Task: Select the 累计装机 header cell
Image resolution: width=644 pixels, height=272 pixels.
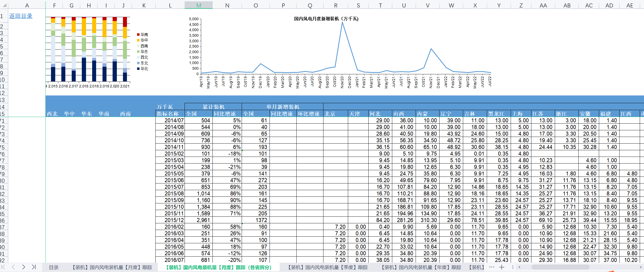Action: 213,107
